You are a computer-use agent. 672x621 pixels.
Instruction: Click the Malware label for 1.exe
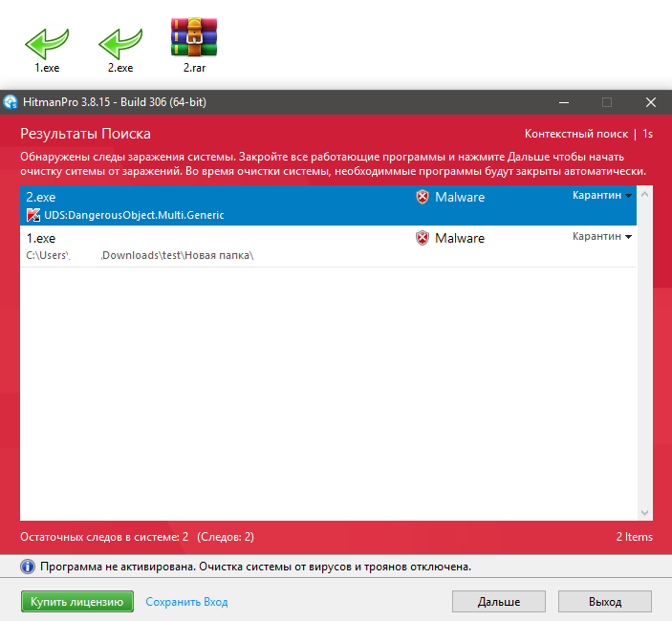coord(460,238)
